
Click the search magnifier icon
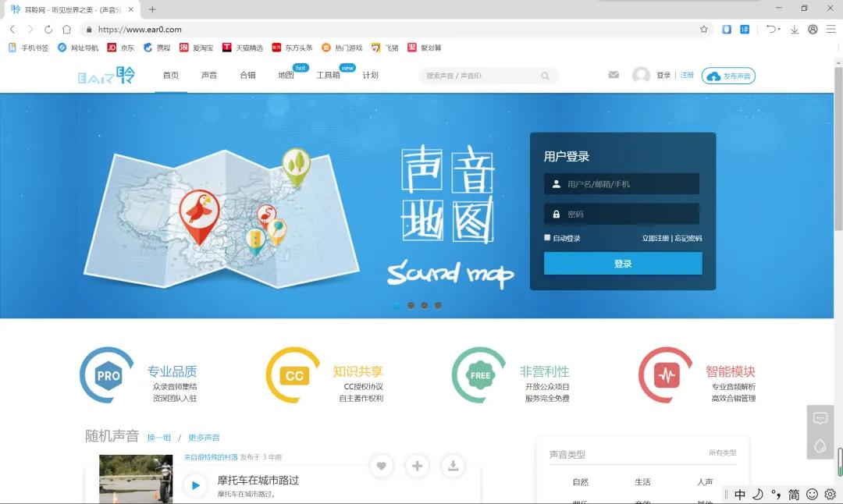click(x=545, y=76)
